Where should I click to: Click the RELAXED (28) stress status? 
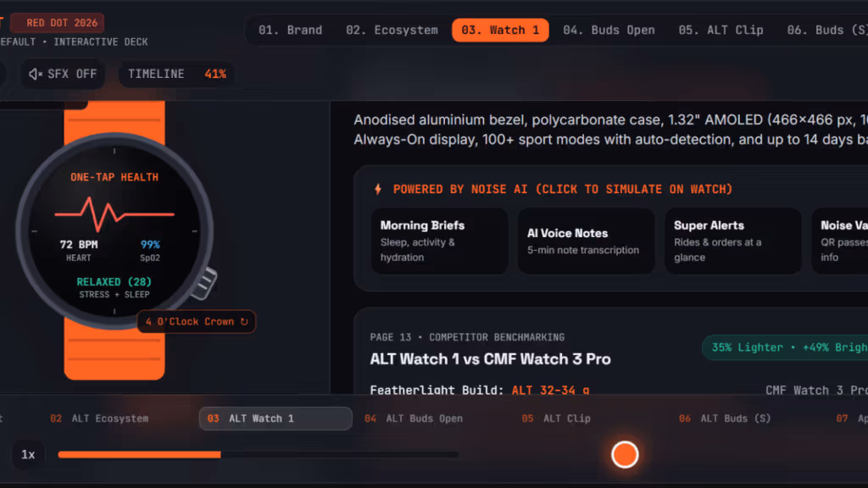[x=114, y=281]
